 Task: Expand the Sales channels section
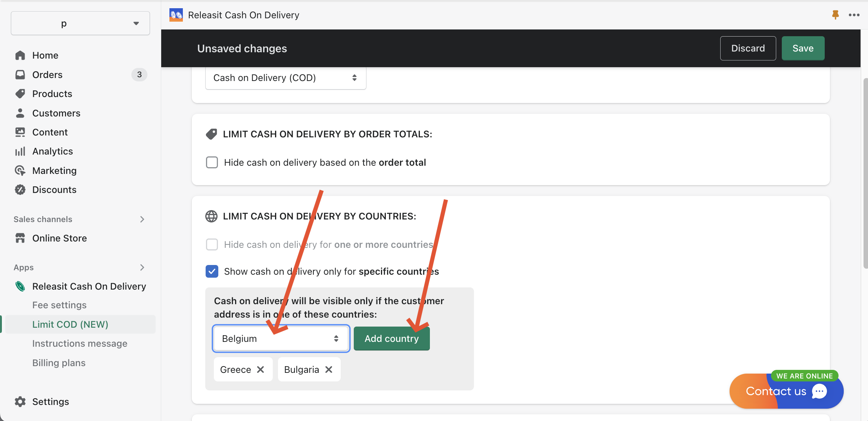point(142,219)
